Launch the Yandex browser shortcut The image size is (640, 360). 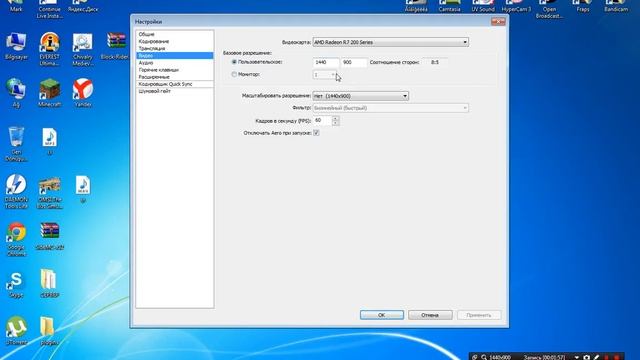pyautogui.click(x=83, y=93)
